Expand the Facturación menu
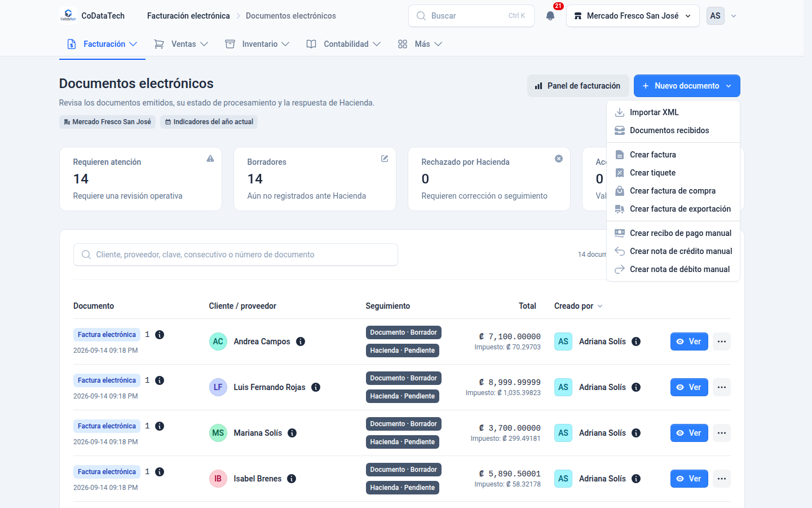This screenshot has height=508, width=812. tap(102, 44)
